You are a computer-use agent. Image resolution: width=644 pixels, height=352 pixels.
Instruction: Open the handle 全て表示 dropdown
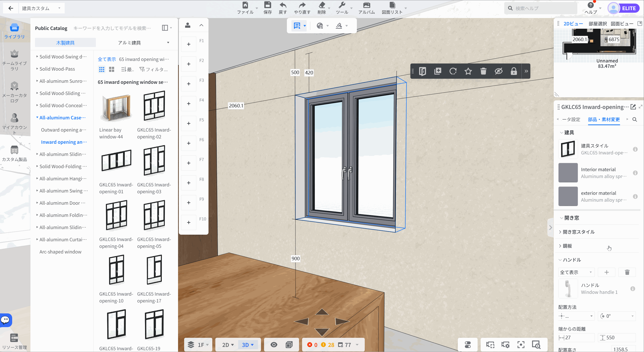(x=576, y=272)
